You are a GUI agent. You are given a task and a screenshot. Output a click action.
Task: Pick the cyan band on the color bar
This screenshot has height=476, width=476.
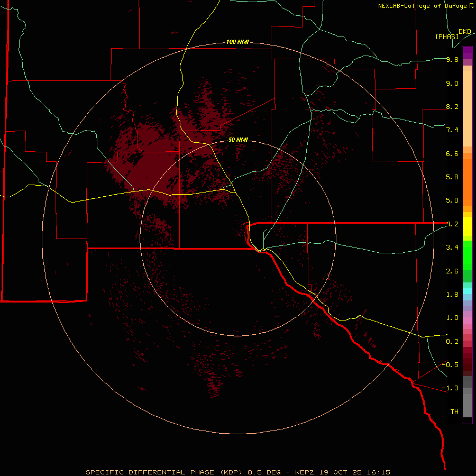[467, 291]
